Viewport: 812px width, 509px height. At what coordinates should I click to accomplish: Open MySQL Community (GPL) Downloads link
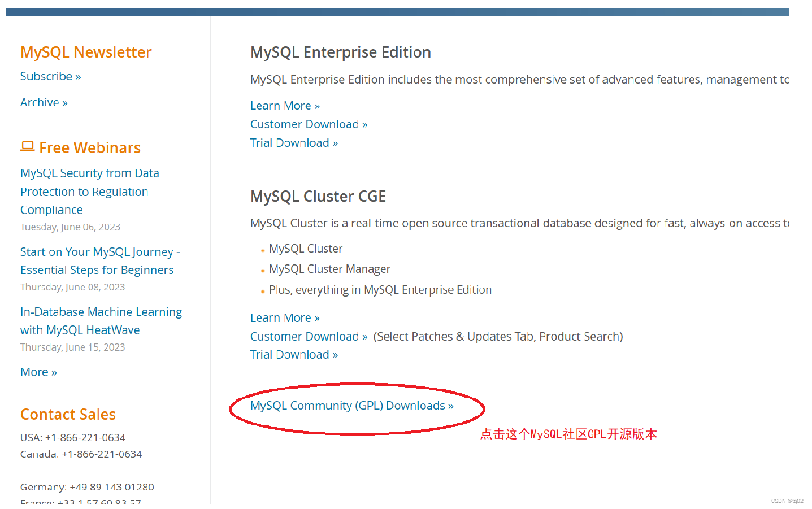pyautogui.click(x=351, y=406)
